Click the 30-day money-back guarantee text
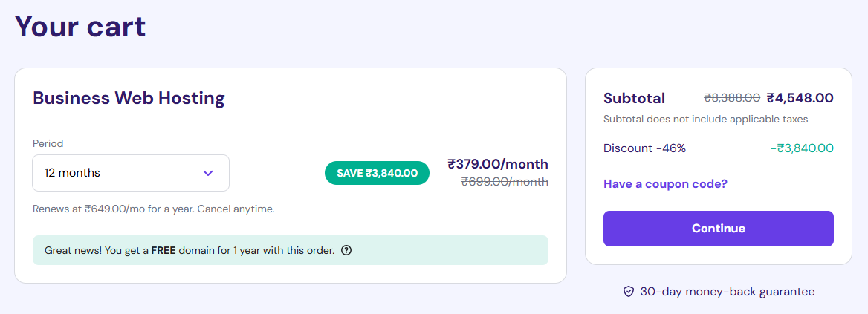Image resolution: width=868 pixels, height=314 pixels. 728,292
